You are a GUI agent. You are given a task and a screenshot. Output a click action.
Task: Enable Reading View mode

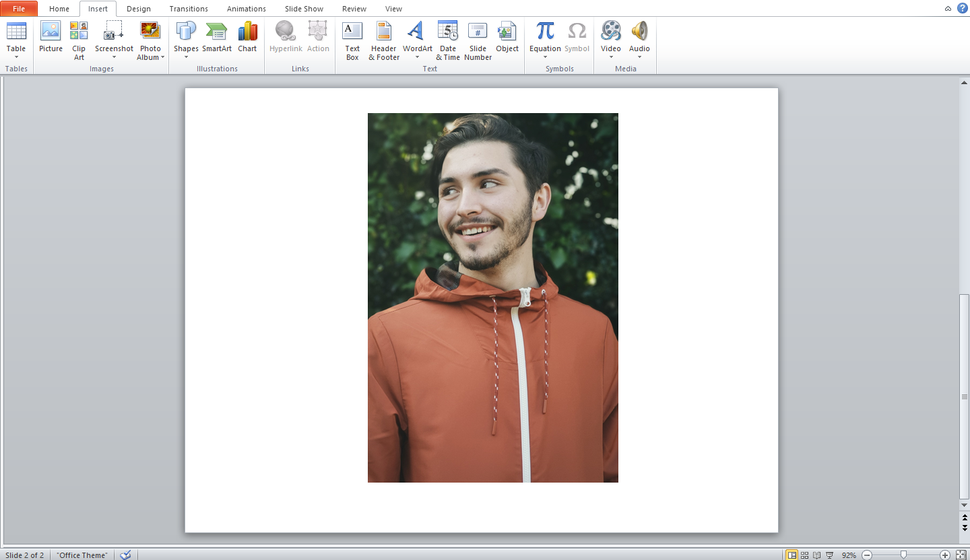point(816,555)
